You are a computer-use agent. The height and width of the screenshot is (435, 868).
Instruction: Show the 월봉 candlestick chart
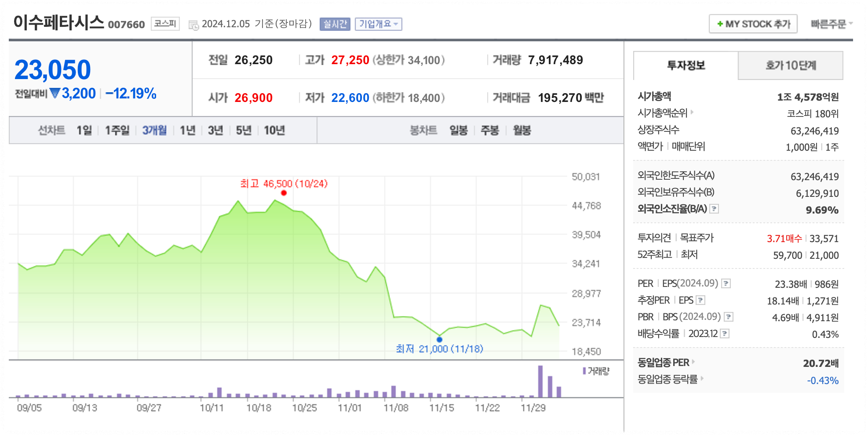(522, 130)
